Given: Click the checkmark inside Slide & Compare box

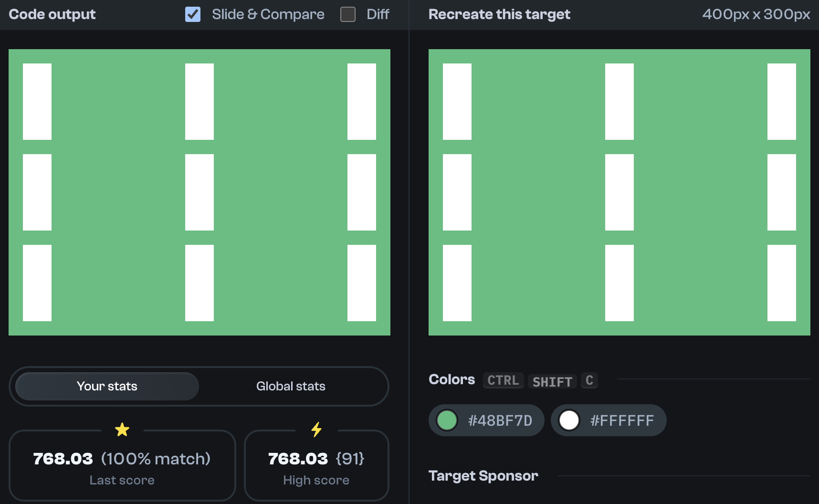Looking at the screenshot, I should 192,15.
